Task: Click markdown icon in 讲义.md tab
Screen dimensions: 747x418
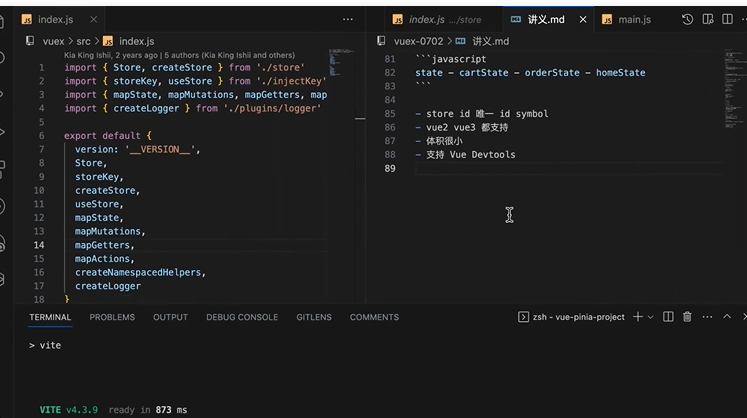Action: click(x=515, y=20)
